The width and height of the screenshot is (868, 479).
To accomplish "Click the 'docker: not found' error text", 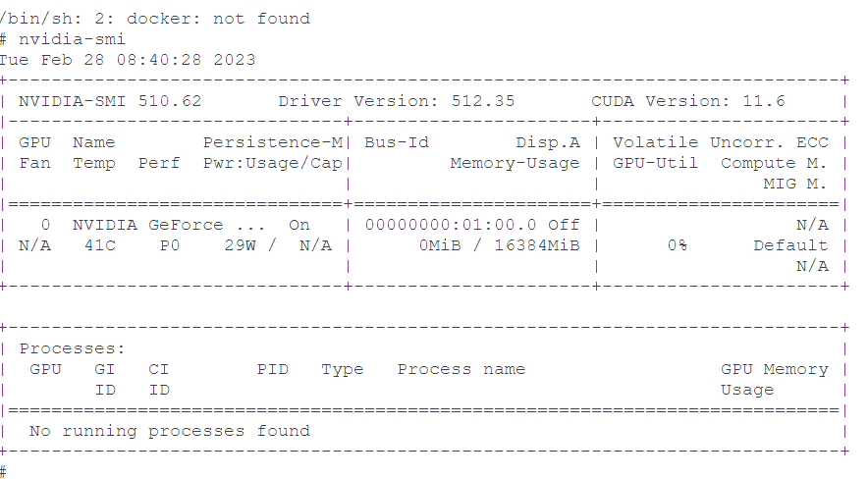I will click(x=218, y=19).
